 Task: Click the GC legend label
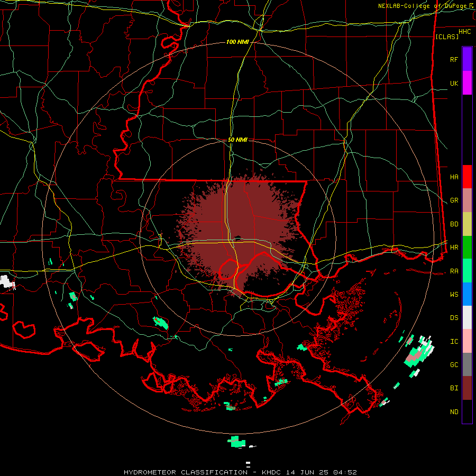454,365
